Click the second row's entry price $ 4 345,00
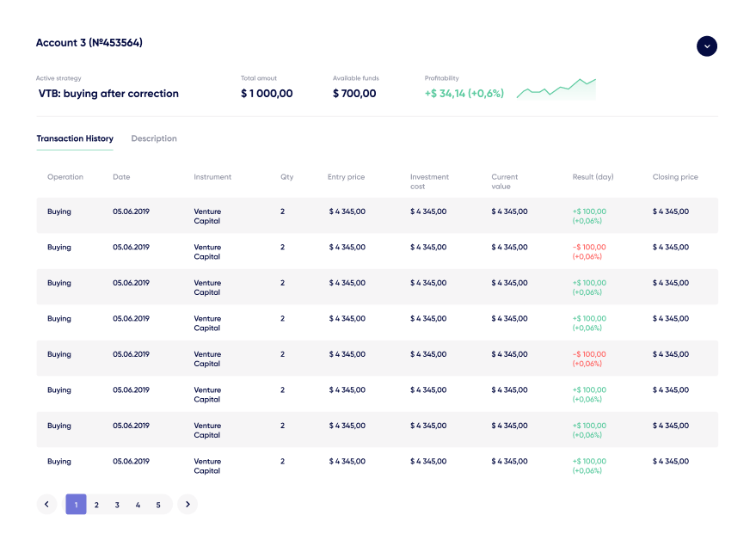The width and height of the screenshot is (756, 558). [347, 248]
